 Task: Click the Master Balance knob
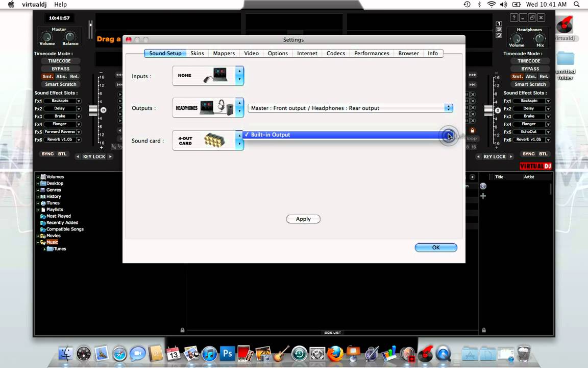coord(70,37)
